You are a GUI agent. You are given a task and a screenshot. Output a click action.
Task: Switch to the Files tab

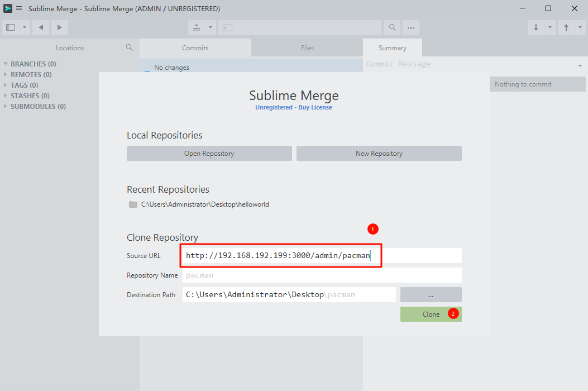[307, 48]
